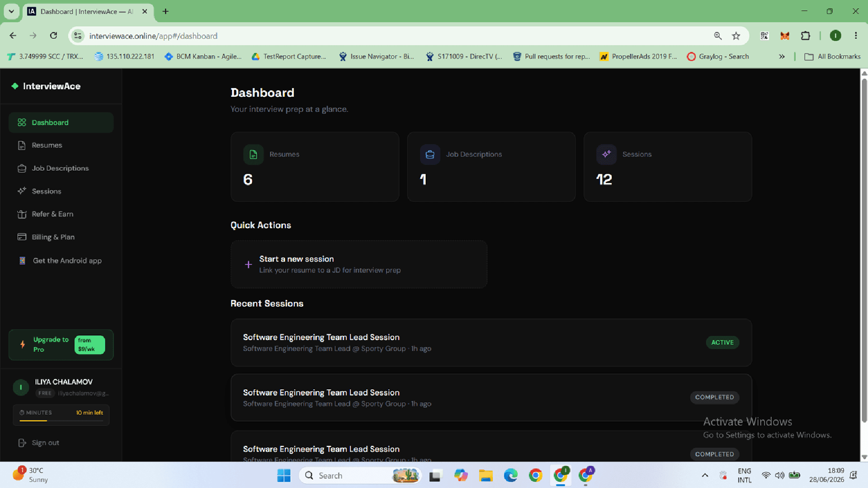868x488 pixels.
Task: Click Upgrade to Pro button
Action: click(x=61, y=345)
